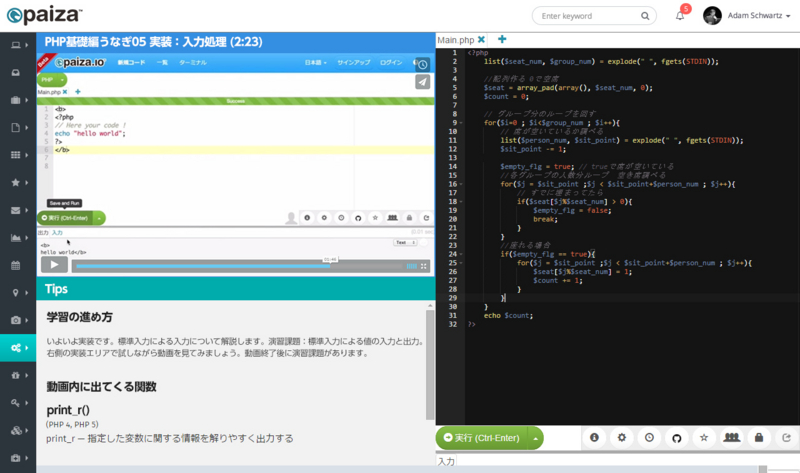
Task: Click Adam Schwartz profile avatar
Action: click(x=712, y=16)
